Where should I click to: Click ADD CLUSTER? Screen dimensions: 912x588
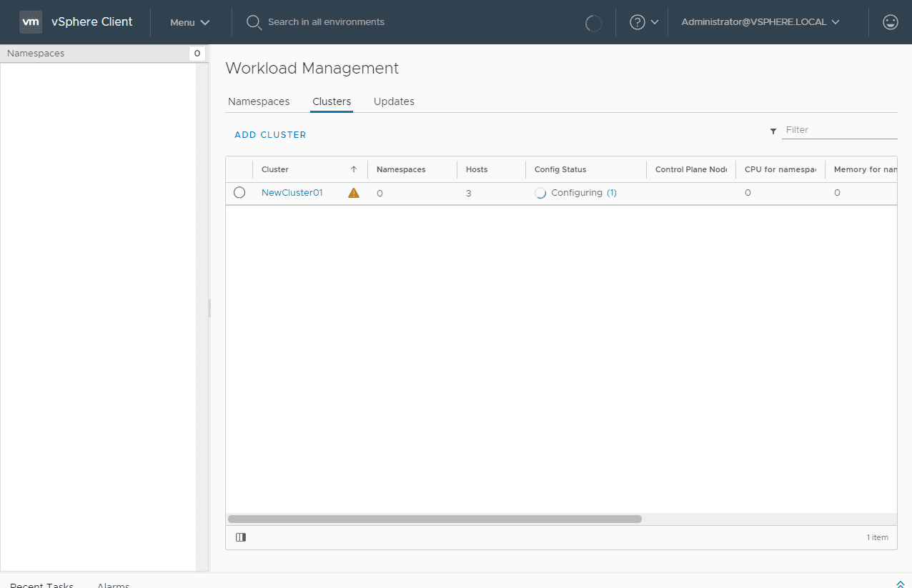pyautogui.click(x=269, y=134)
